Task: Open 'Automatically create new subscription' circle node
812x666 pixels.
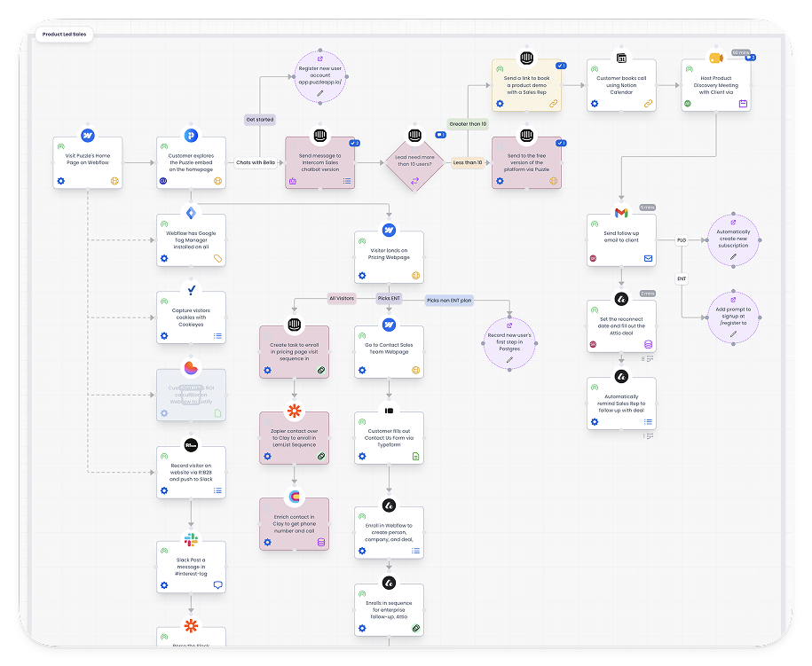Action: [733, 240]
